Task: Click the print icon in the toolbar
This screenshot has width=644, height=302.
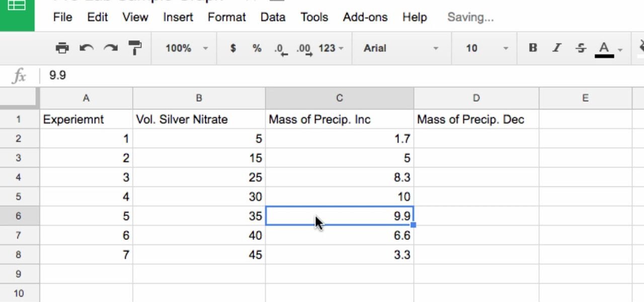Action: [x=62, y=48]
